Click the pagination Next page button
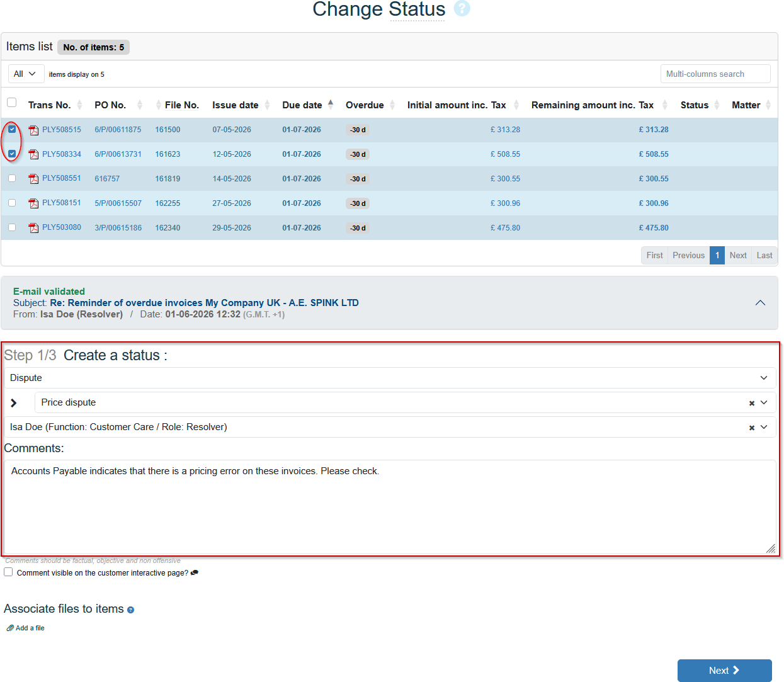 pos(738,256)
